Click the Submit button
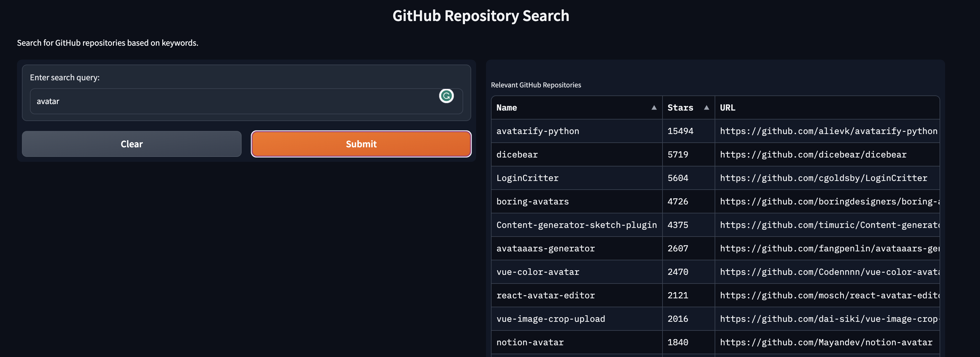Image resolution: width=980 pixels, height=357 pixels. click(361, 144)
